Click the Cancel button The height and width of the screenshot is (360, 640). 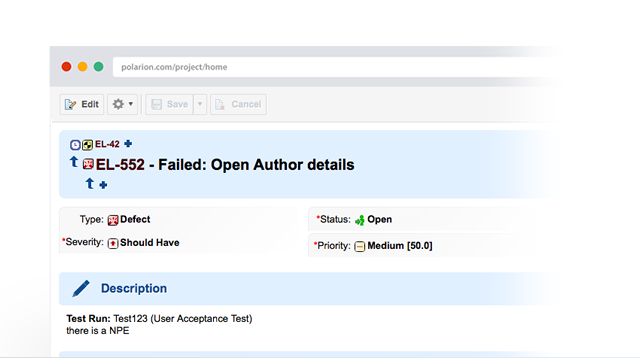coord(238,104)
